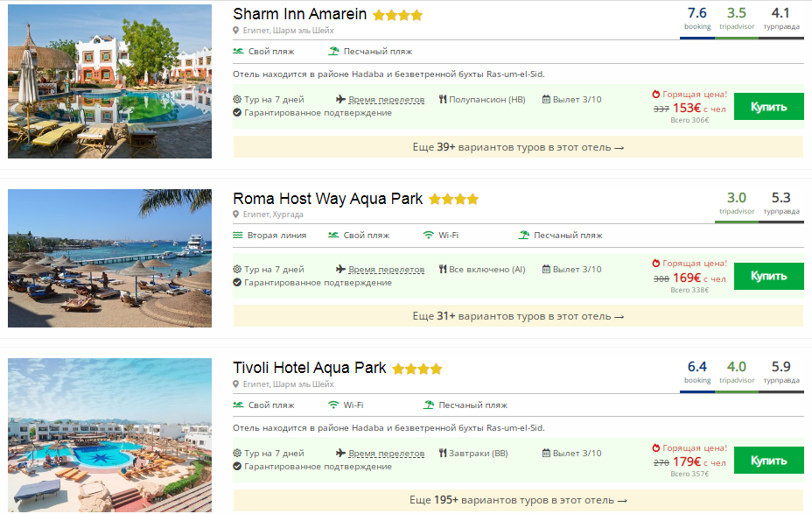Viewport: 812px width, 514px height.
Task: Expand 39+ more tour options for Sharm Inn
Action: 518,147
